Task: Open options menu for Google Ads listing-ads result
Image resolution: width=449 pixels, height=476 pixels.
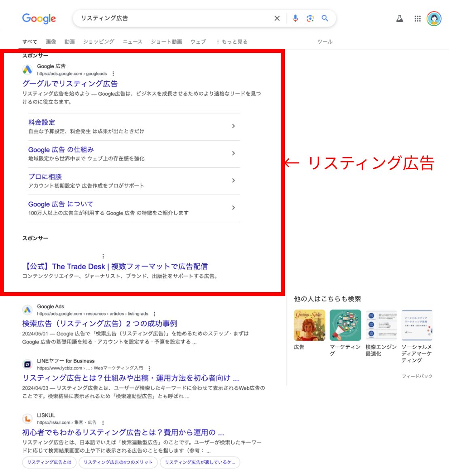Action: [155, 314]
